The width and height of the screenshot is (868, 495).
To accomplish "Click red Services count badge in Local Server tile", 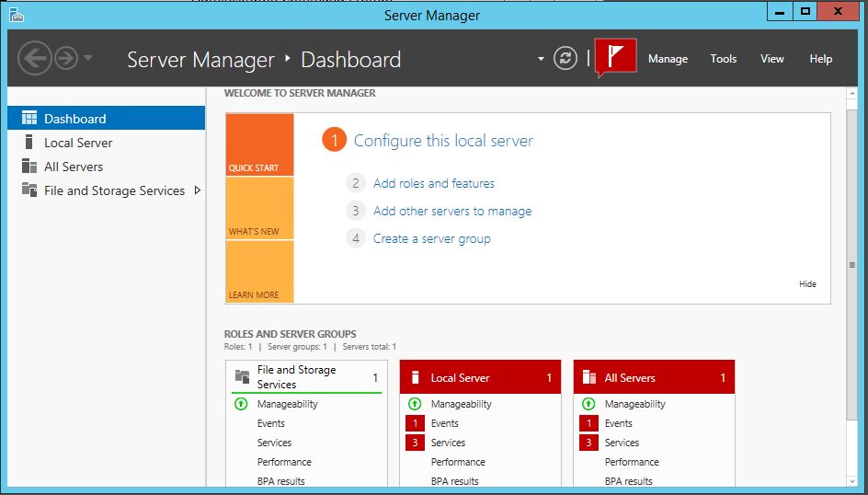I will [x=416, y=443].
